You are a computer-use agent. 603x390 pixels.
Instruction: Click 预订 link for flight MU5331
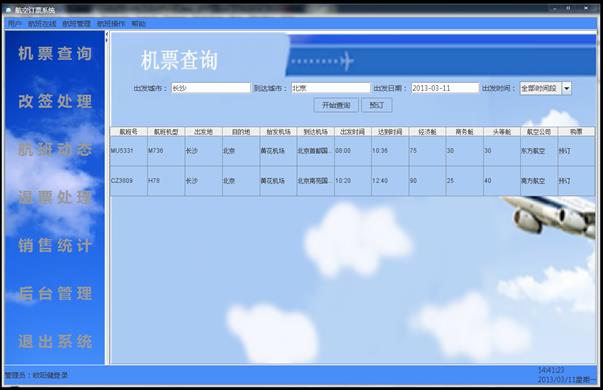[x=564, y=151]
